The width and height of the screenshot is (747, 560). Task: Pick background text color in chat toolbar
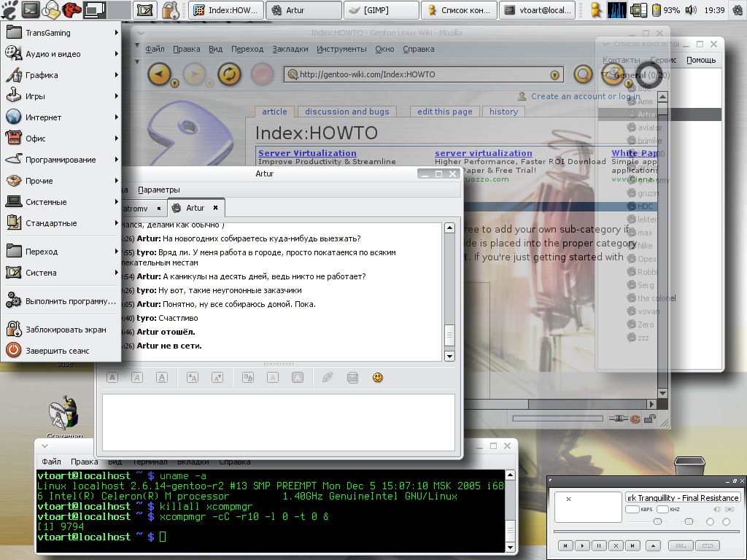tap(298, 378)
